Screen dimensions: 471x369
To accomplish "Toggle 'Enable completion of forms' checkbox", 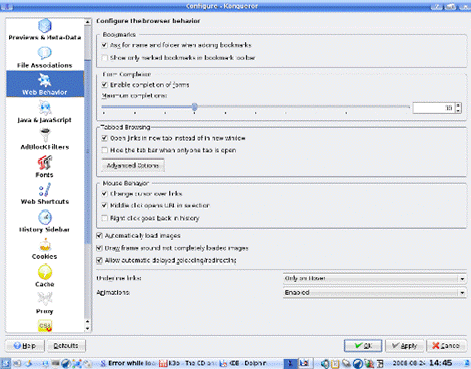I will pyautogui.click(x=105, y=85).
